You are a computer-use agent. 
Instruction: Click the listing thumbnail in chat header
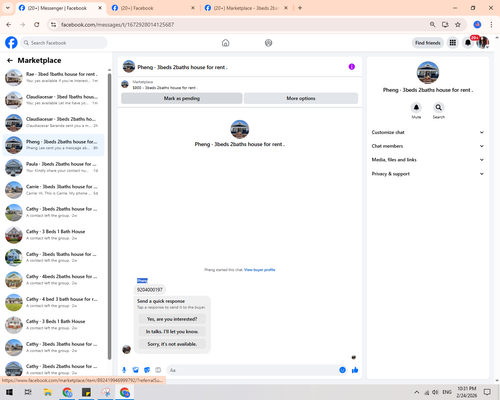coord(129,67)
